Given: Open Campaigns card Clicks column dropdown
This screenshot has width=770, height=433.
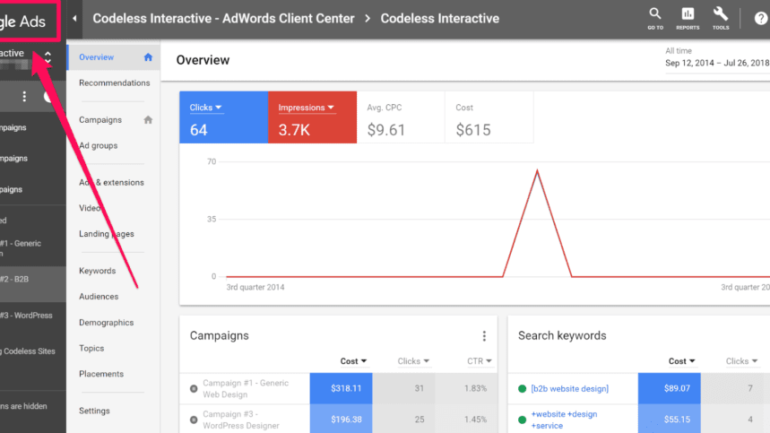Looking at the screenshot, I should pos(413,361).
